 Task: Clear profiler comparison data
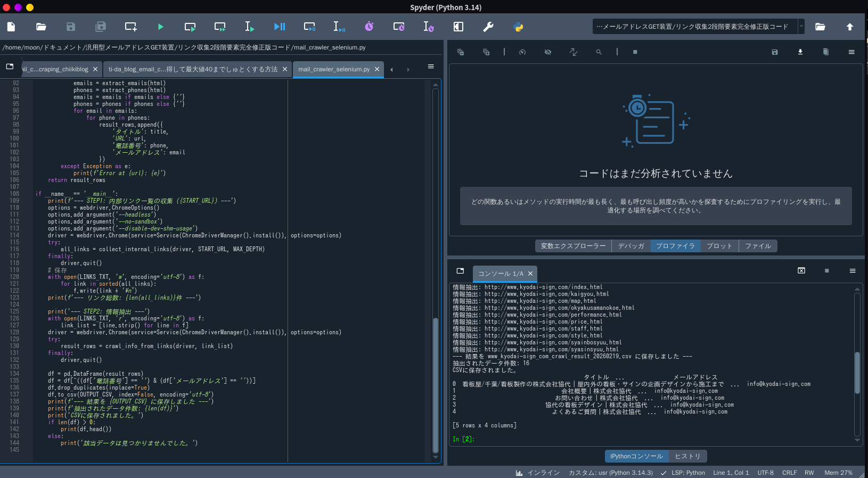point(826,52)
